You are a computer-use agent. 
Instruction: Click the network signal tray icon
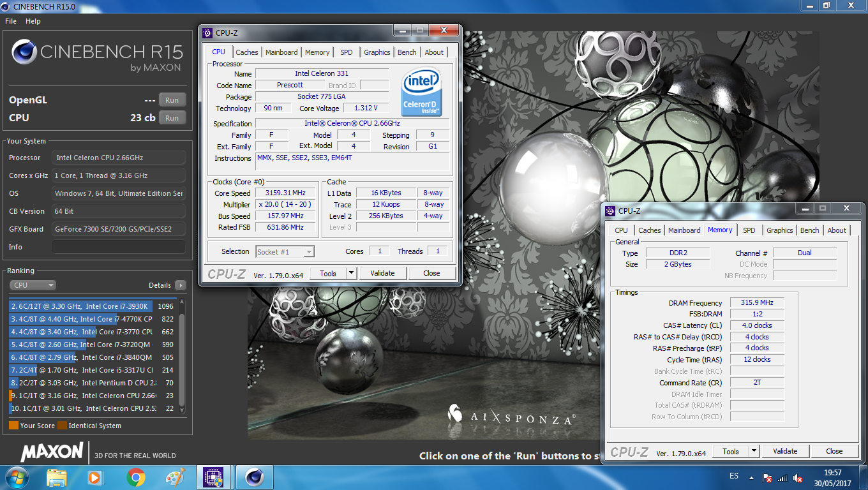(784, 478)
